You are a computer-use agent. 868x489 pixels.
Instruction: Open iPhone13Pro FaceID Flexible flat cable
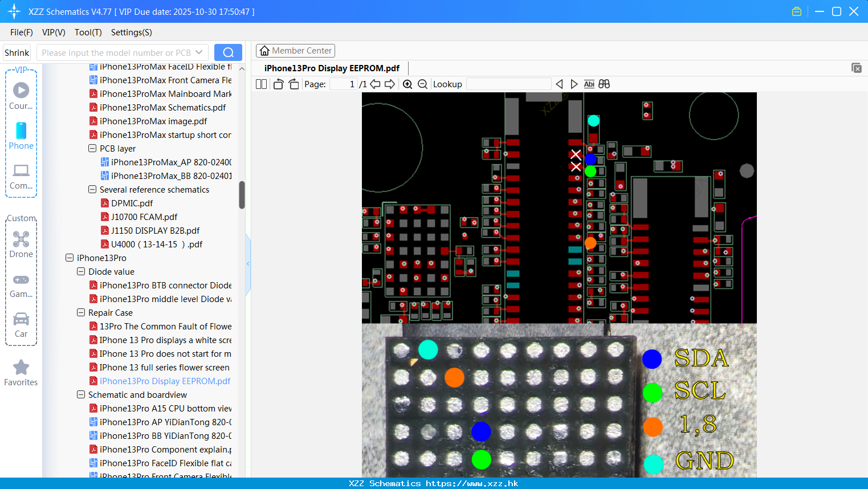[165, 463]
